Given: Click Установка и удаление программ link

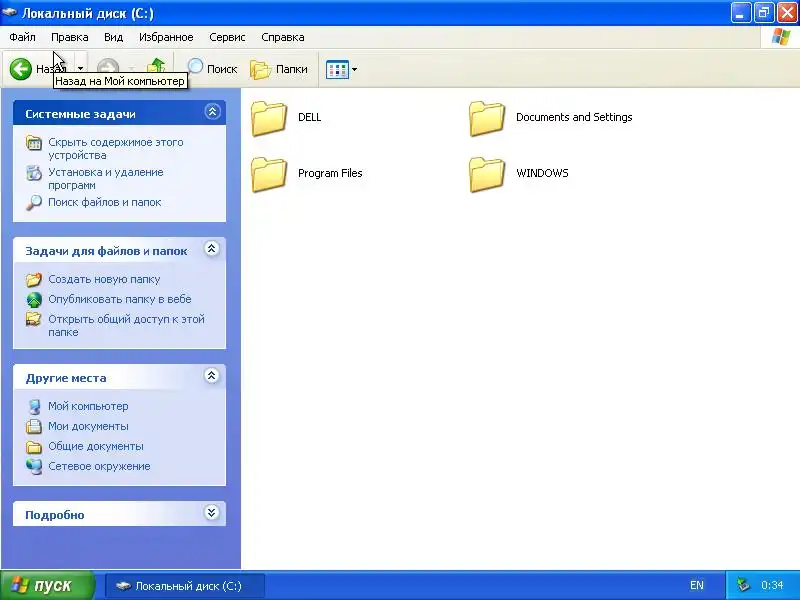Looking at the screenshot, I should pos(106,179).
